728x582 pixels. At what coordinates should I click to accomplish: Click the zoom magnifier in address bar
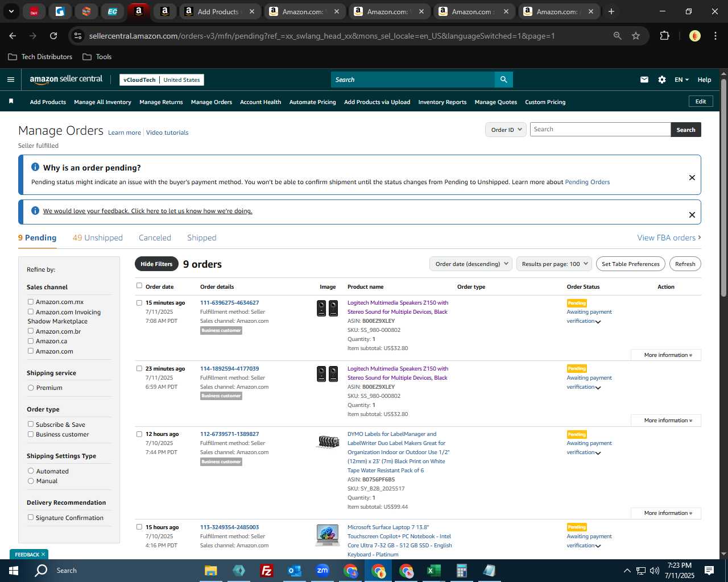[617, 36]
